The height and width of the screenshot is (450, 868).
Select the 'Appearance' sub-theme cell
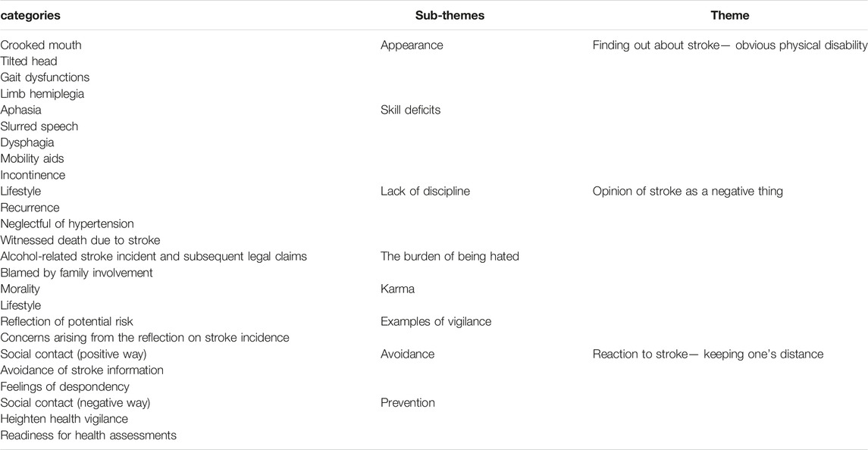[412, 45]
